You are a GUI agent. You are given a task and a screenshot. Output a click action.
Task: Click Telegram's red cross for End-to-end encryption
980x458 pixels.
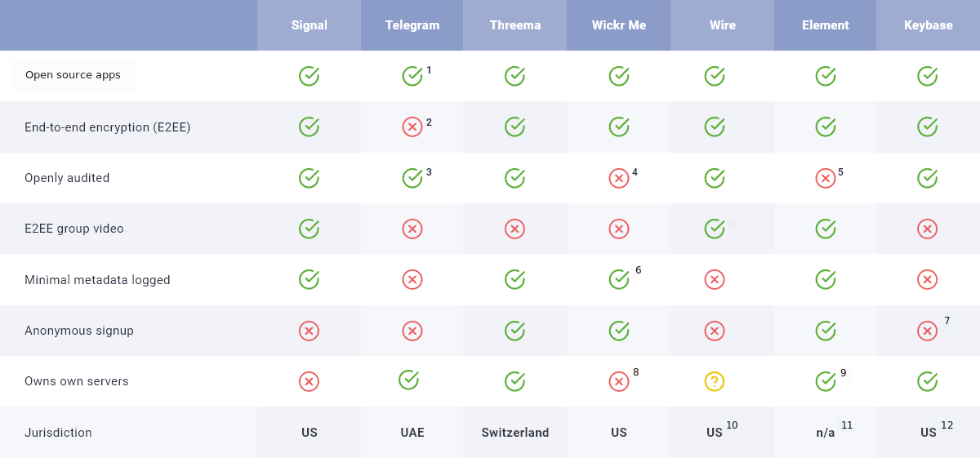(412, 127)
